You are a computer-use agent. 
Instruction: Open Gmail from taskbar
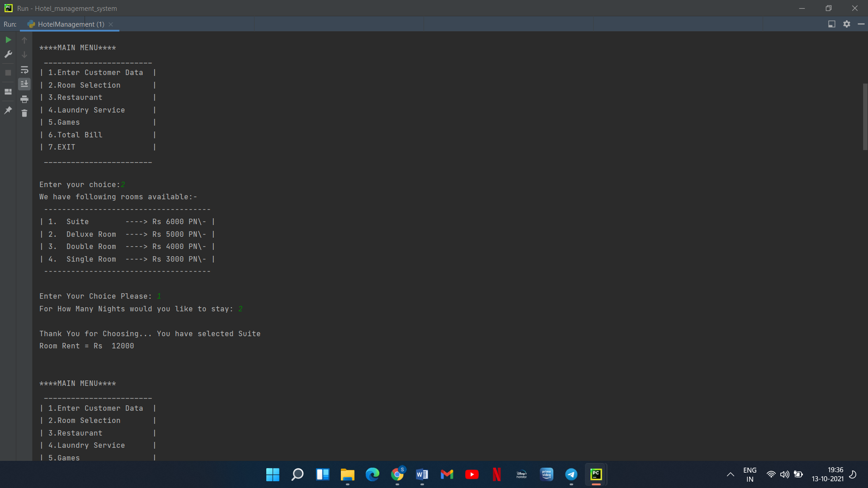click(x=447, y=474)
